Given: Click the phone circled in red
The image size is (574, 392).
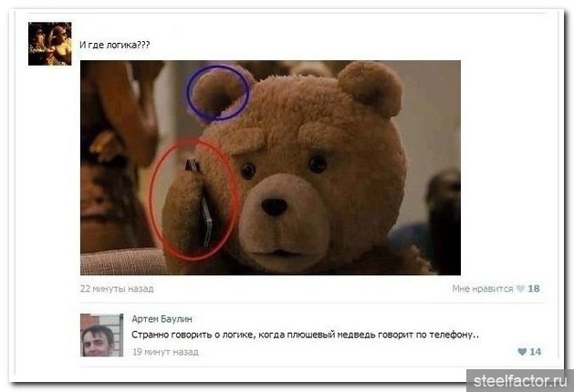Looking at the screenshot, I should pos(202,203).
